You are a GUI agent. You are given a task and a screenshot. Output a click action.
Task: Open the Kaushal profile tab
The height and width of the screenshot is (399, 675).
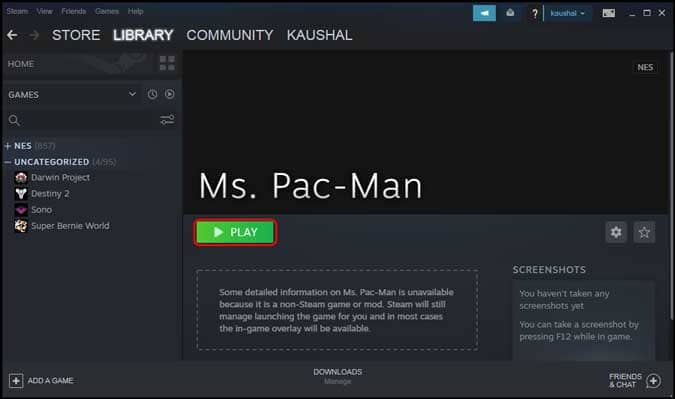pyautogui.click(x=319, y=35)
